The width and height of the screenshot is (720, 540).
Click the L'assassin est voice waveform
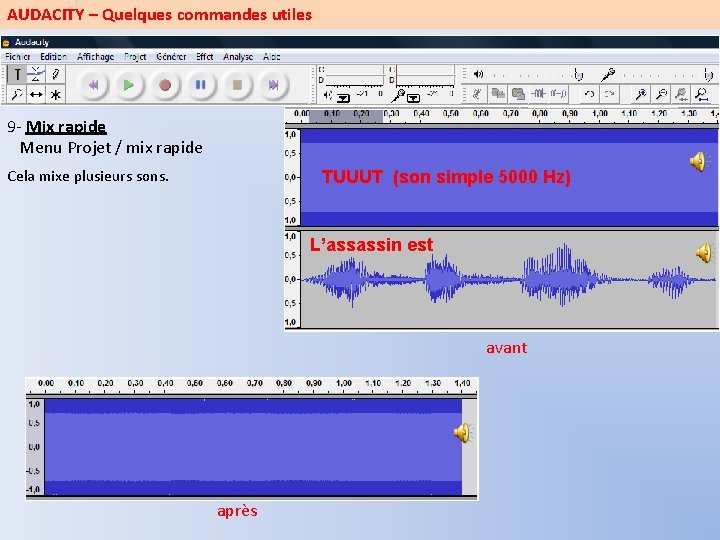tap(509, 279)
